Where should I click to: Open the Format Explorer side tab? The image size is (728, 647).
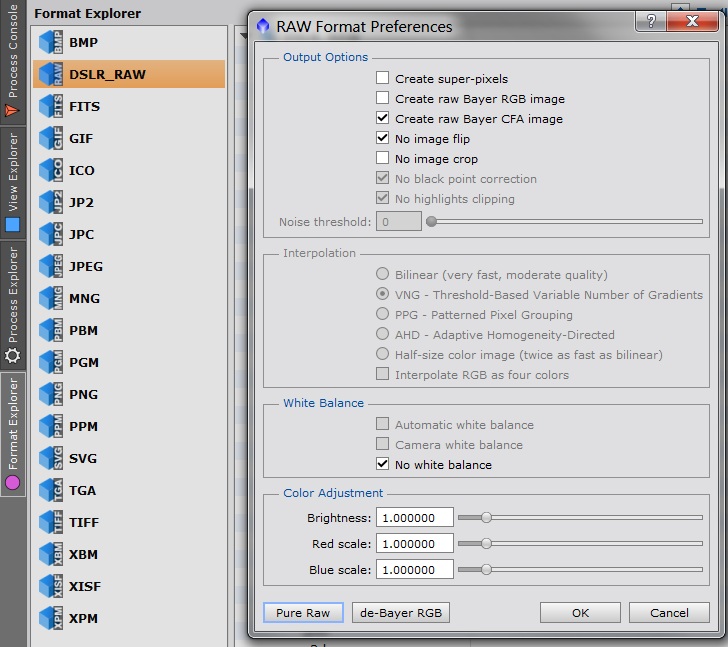[x=13, y=434]
